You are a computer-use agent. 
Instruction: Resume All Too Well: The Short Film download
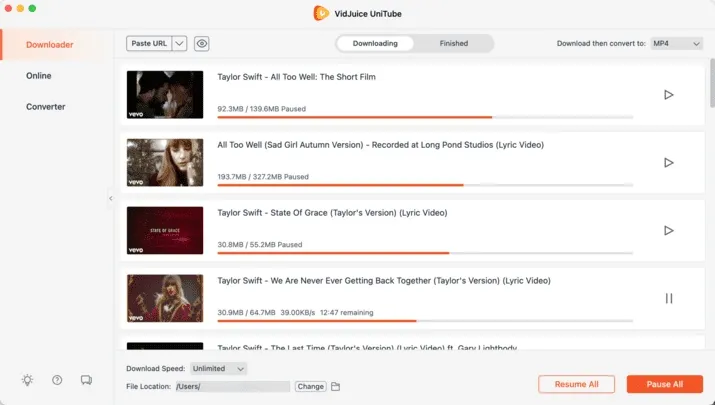[x=668, y=95]
